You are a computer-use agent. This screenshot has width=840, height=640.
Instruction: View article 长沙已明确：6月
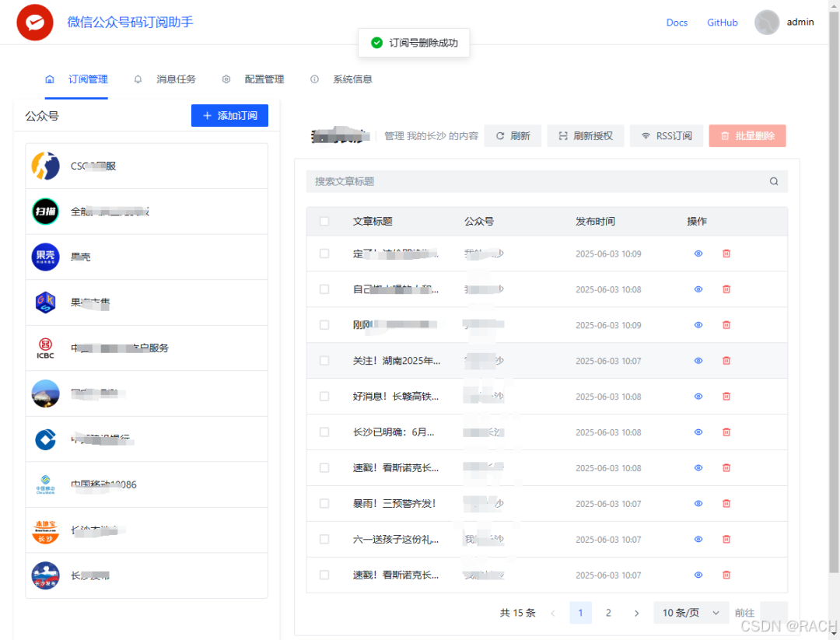point(698,432)
